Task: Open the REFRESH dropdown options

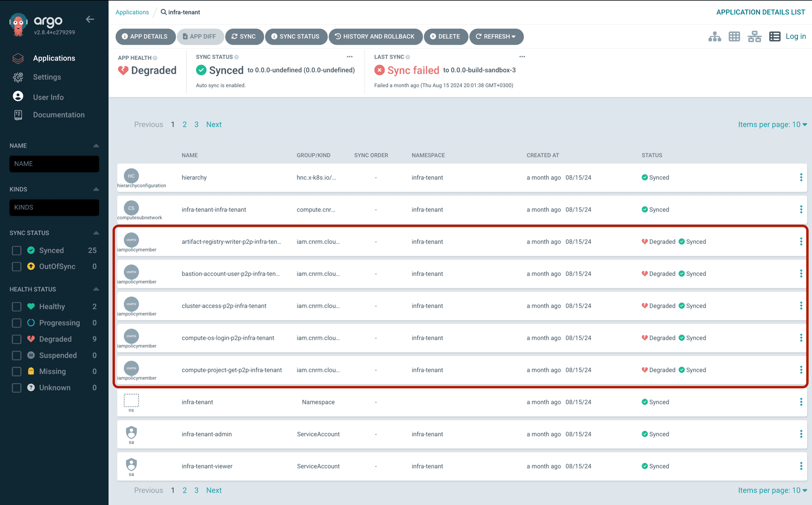Action: pos(496,36)
